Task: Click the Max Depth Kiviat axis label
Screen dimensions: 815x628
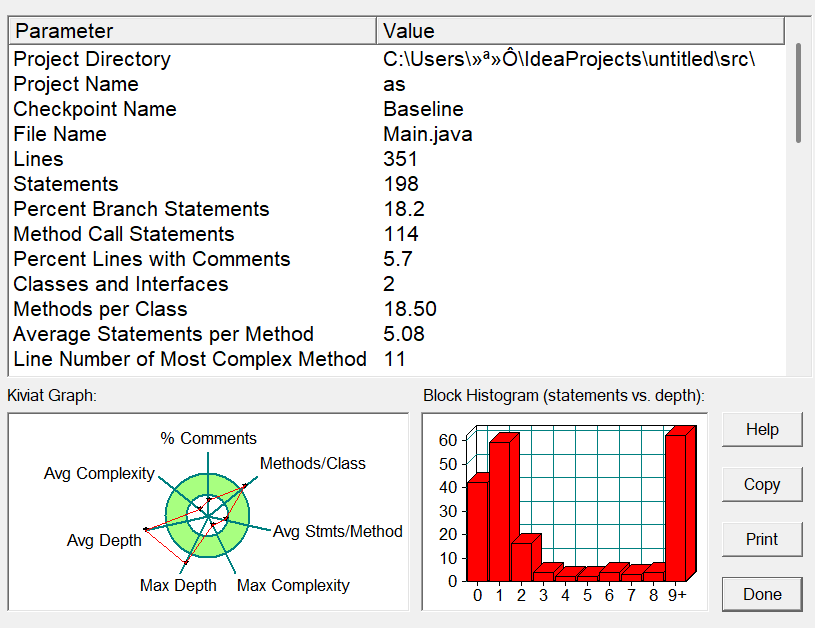Action: click(178, 585)
